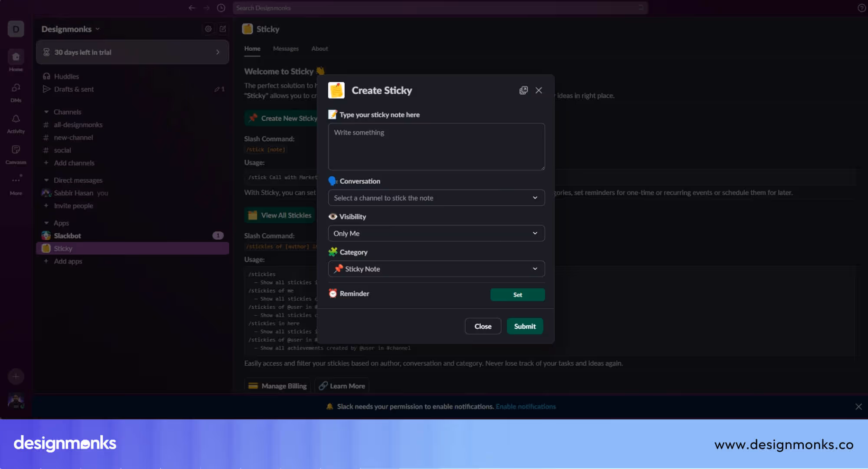Open the Sticky app icon in header
868x469 pixels.
tap(247, 29)
